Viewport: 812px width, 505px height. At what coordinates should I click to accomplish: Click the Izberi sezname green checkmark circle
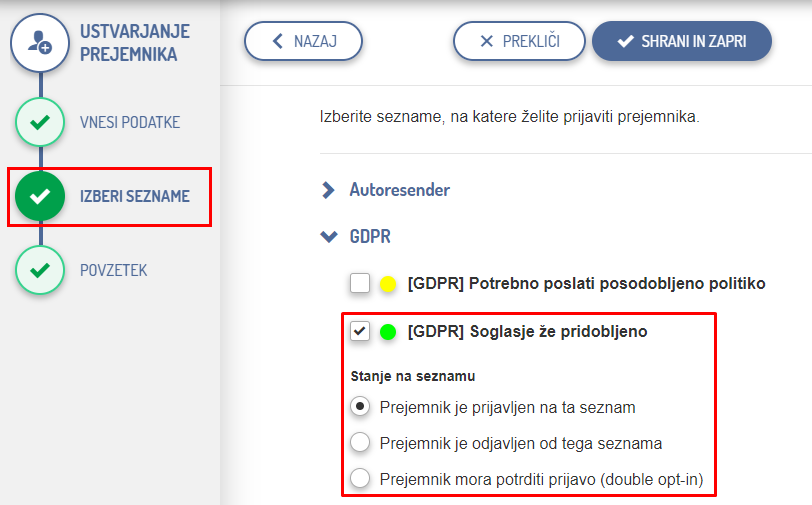[40, 197]
